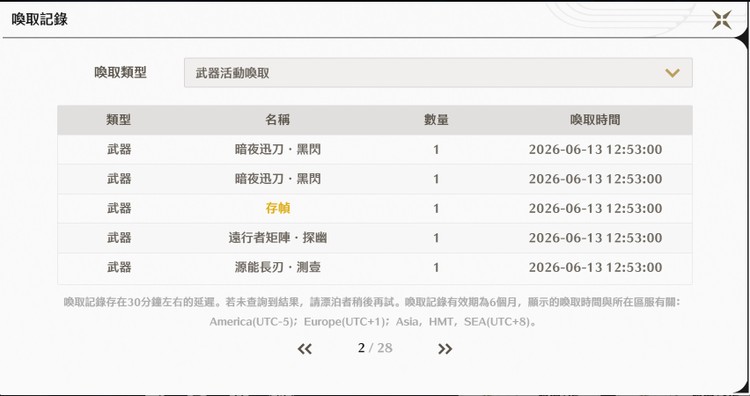Open the 武器活動喚取 type dropdown
This screenshot has width=750, height=396.
[438, 73]
